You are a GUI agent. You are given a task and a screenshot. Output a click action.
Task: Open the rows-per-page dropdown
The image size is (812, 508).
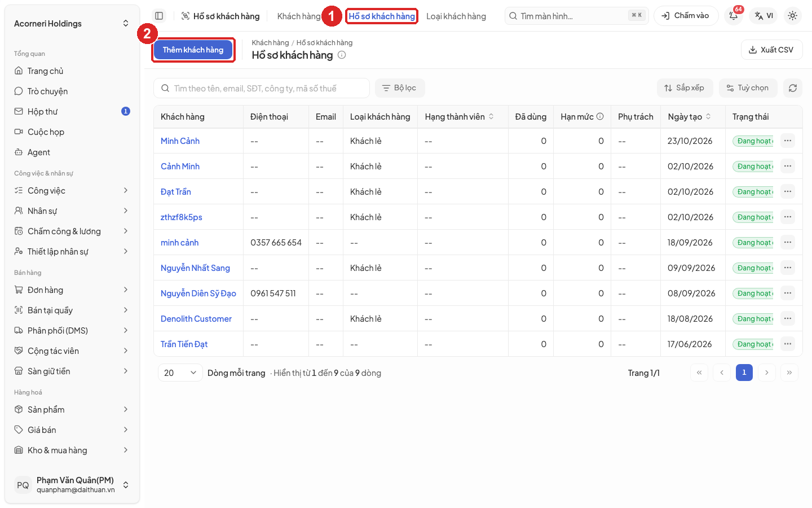(x=180, y=373)
